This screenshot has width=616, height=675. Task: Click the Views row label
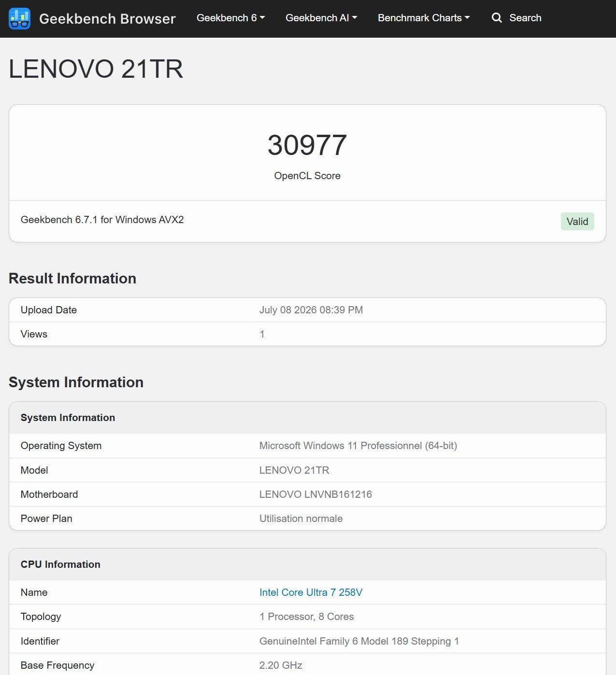(x=34, y=334)
